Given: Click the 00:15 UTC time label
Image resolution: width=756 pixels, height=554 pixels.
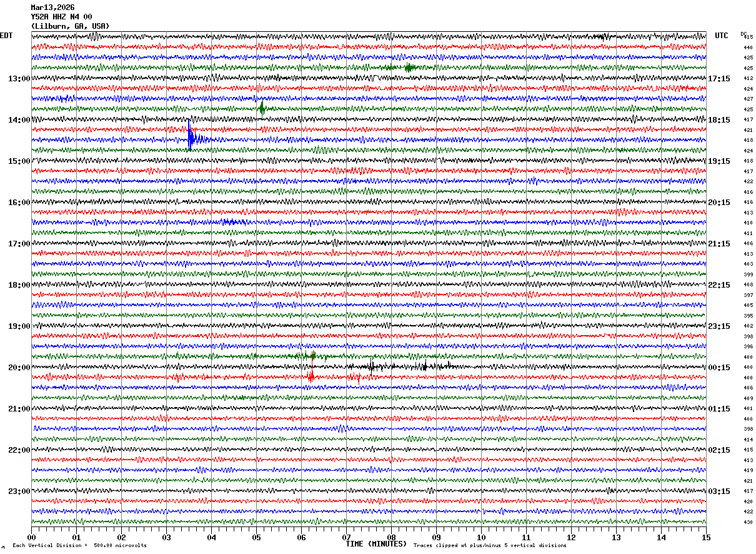Looking at the screenshot, I should (719, 368).
